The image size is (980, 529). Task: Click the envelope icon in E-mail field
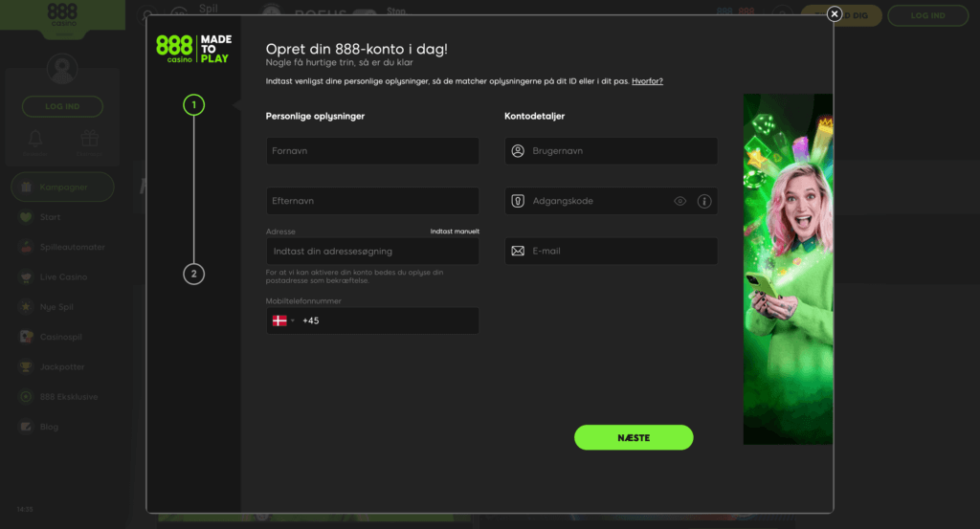pyautogui.click(x=518, y=251)
